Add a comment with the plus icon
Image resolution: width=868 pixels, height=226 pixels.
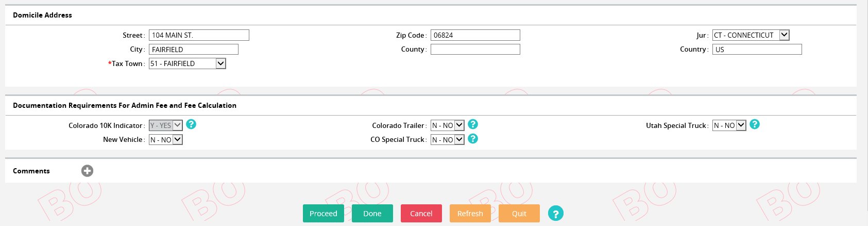pos(88,171)
